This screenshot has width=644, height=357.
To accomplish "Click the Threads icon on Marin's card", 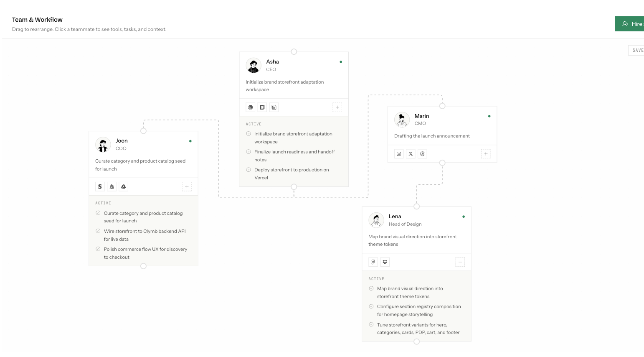I will coord(422,154).
